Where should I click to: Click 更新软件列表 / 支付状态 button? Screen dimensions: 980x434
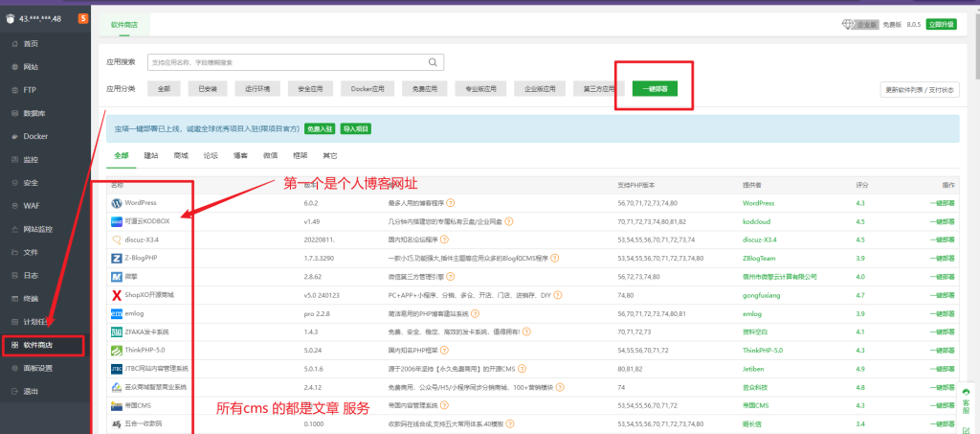[x=919, y=89]
